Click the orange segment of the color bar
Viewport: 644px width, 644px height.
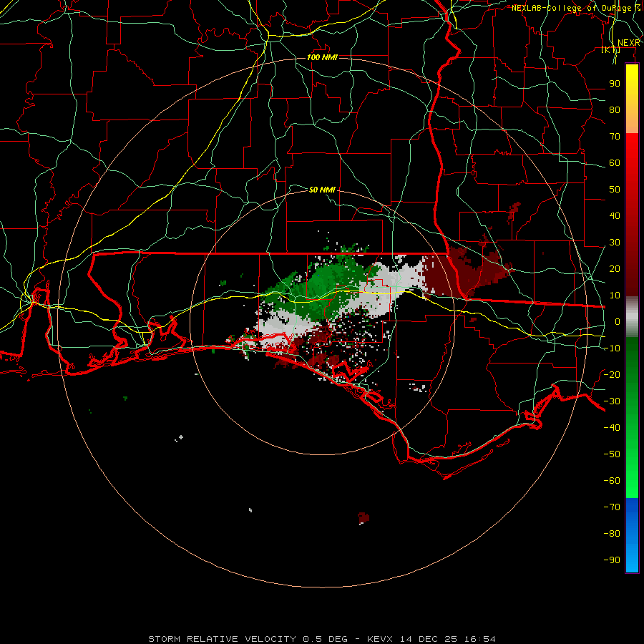point(632,119)
